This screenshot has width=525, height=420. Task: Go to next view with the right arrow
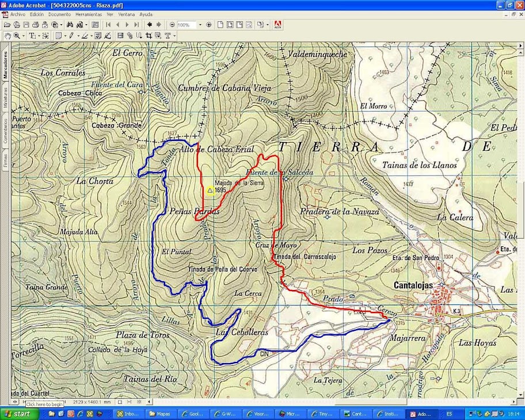tap(159, 25)
